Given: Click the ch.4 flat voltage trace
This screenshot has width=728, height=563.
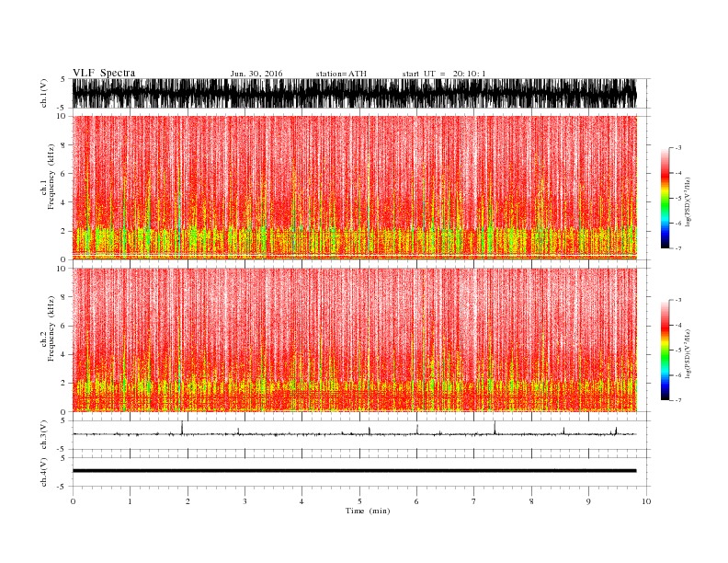Looking at the screenshot, I should [354, 471].
